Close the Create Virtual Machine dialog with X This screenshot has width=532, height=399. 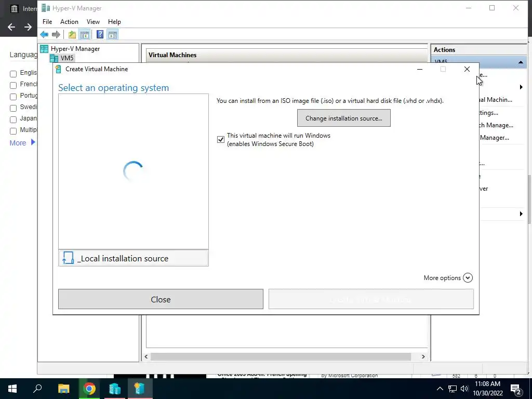(x=467, y=69)
